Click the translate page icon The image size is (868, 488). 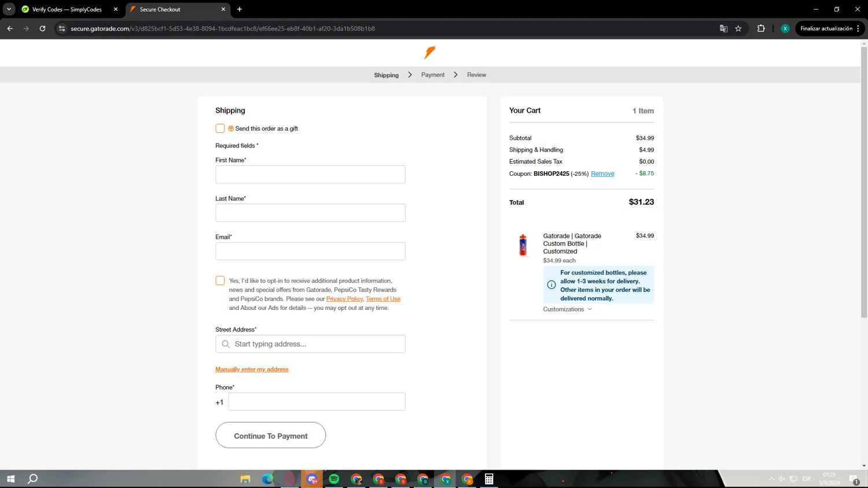[723, 28]
